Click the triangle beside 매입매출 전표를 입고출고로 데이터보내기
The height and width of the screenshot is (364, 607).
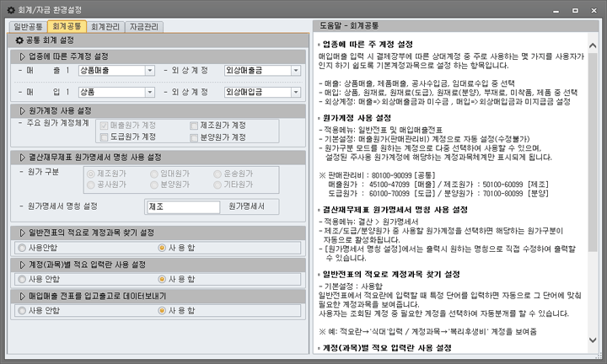tap(23, 297)
